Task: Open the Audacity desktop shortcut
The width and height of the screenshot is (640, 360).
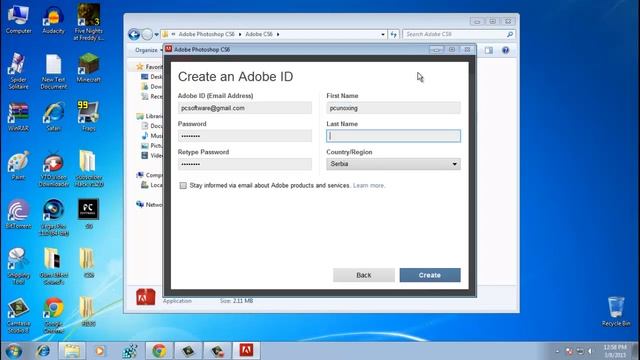Action: 53,20
